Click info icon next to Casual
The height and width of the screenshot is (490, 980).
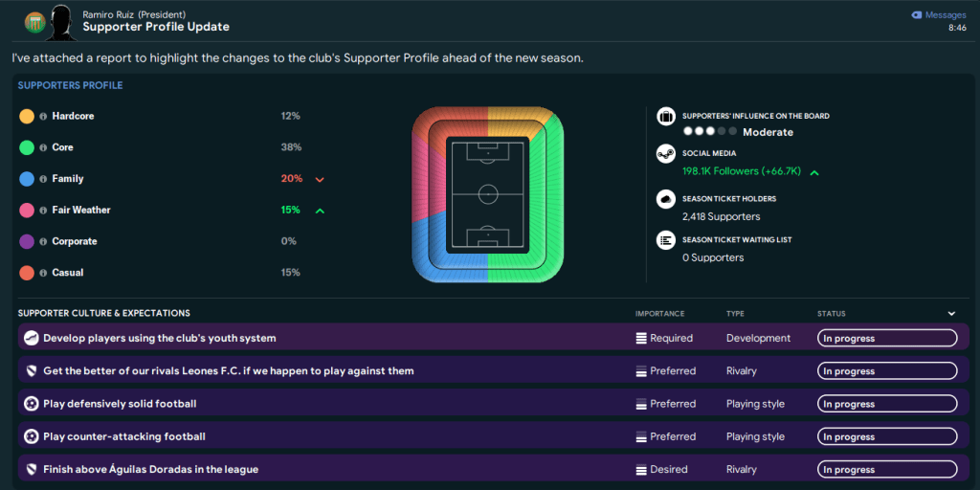pos(43,273)
